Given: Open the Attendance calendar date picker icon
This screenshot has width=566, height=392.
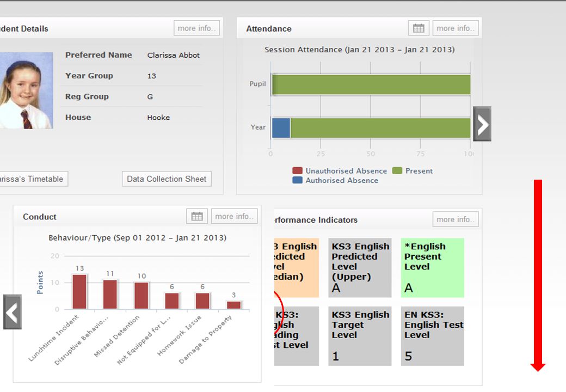Looking at the screenshot, I should 419,28.
